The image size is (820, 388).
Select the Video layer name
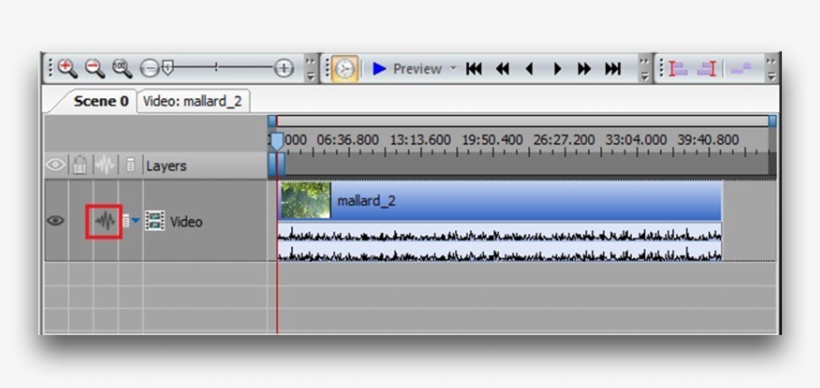[x=186, y=222]
